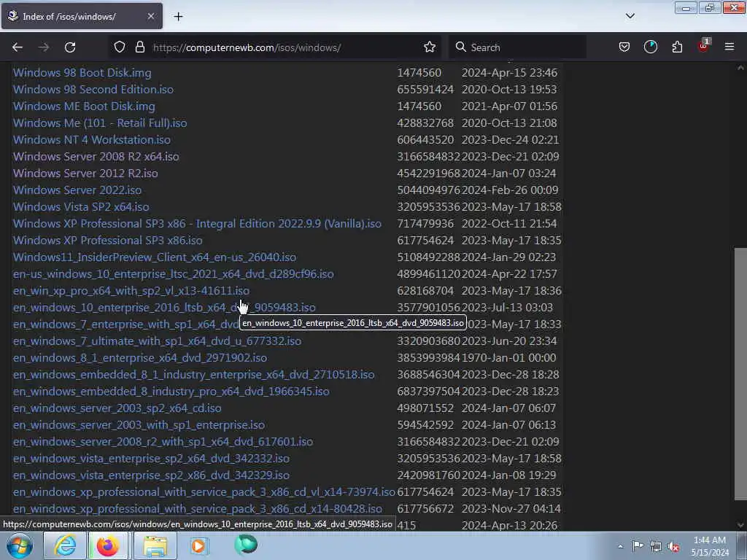
Task: Open the tracking protection shield
Action: point(120,47)
